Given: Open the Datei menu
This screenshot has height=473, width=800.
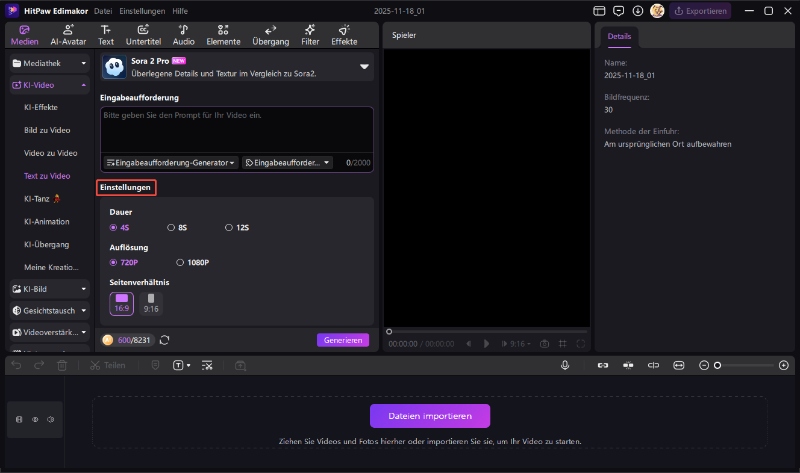Looking at the screenshot, I should 103,11.
